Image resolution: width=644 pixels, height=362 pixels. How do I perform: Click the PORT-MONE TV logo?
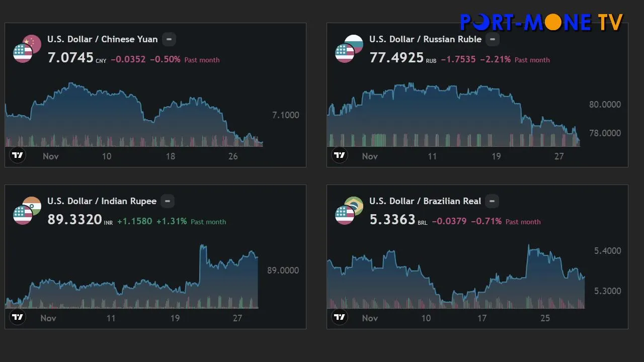coord(541,22)
